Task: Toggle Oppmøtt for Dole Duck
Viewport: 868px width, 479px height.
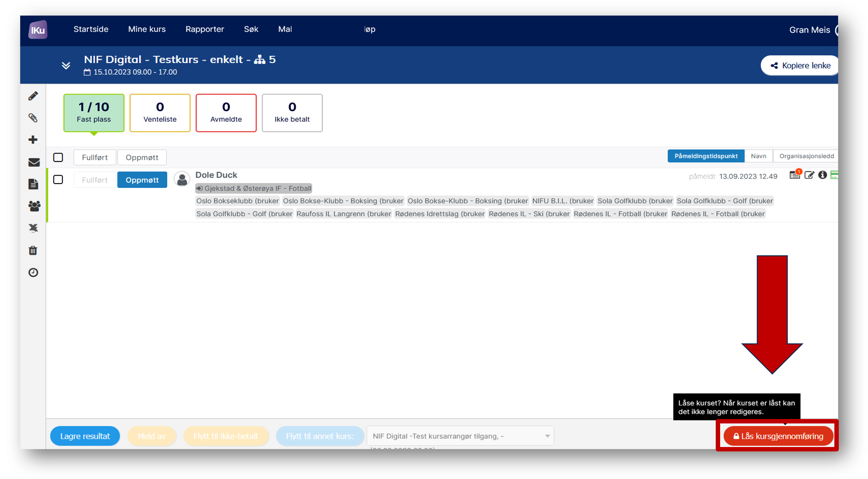Action: [142, 180]
